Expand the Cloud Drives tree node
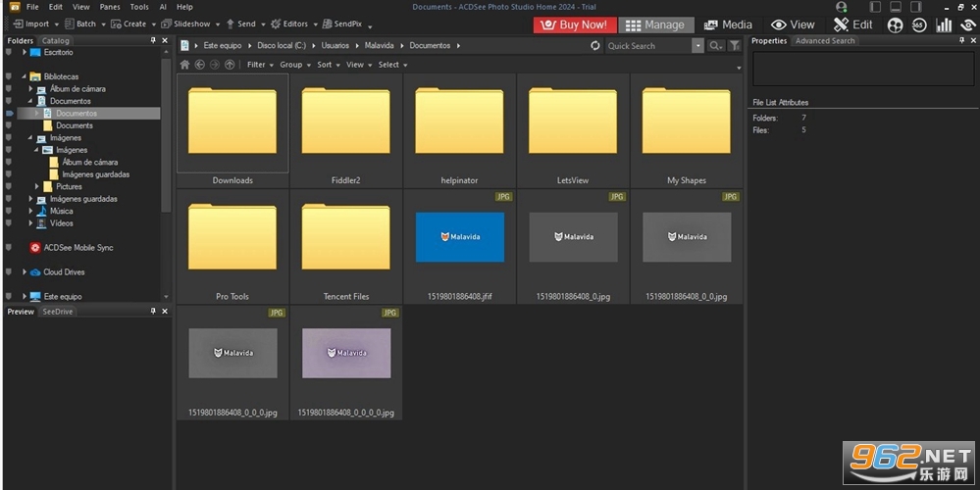This screenshot has width=980, height=490. [x=25, y=272]
